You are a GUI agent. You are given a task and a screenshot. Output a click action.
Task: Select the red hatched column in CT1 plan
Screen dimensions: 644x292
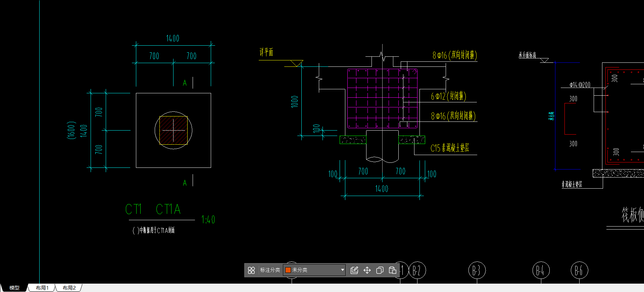tap(173, 130)
